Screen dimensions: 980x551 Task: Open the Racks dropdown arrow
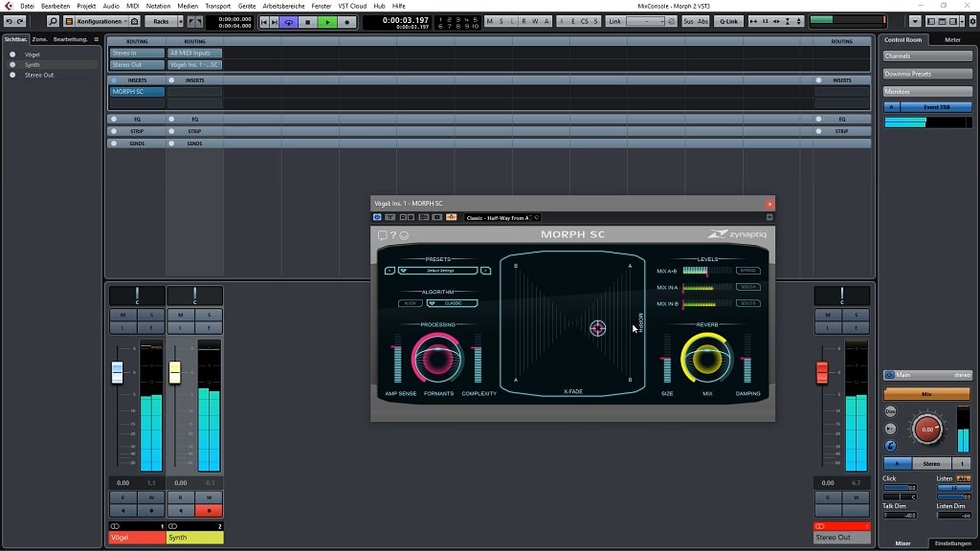point(181,21)
